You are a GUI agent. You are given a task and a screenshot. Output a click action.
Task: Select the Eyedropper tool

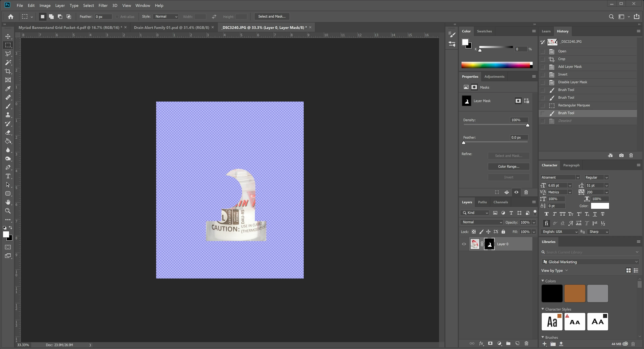tap(8, 89)
